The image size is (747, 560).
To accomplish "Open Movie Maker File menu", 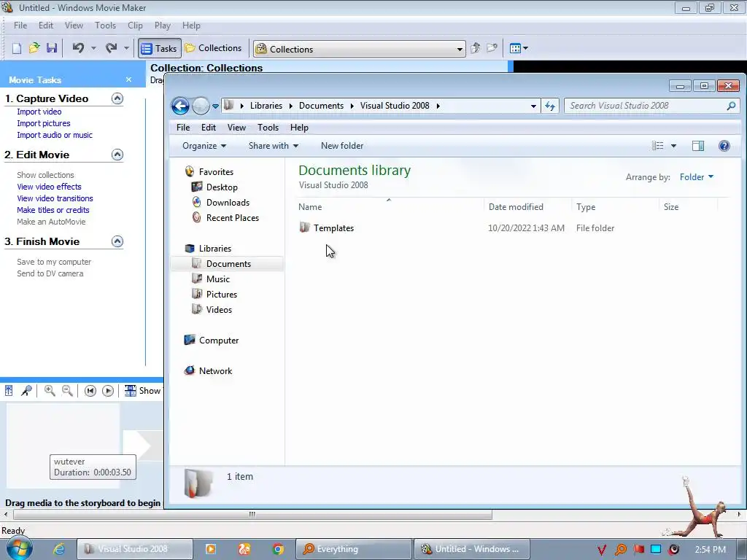I will (20, 26).
